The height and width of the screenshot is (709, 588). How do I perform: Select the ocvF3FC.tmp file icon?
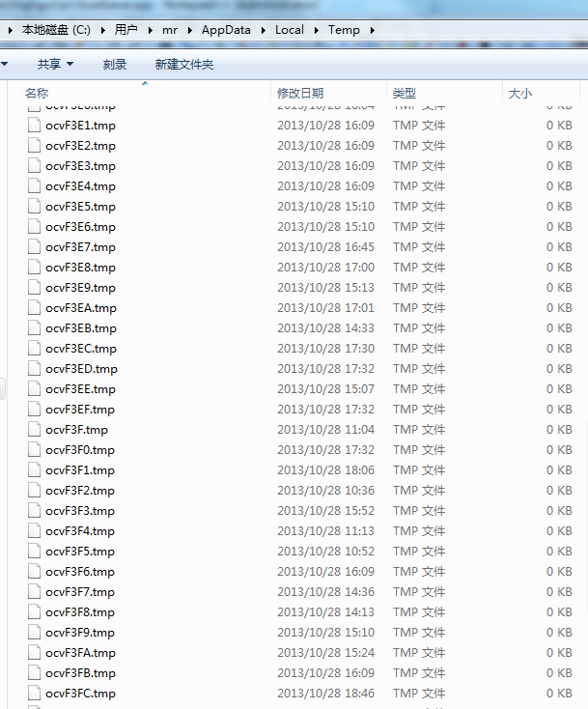(35, 694)
